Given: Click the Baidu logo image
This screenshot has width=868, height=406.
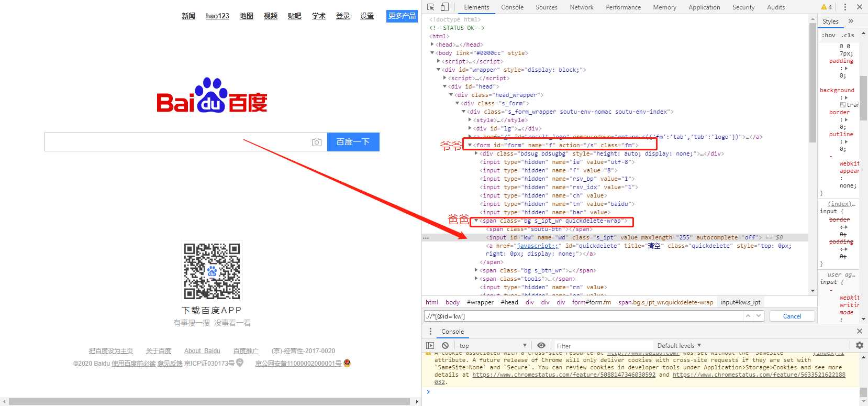Looking at the screenshot, I should pyautogui.click(x=212, y=96).
